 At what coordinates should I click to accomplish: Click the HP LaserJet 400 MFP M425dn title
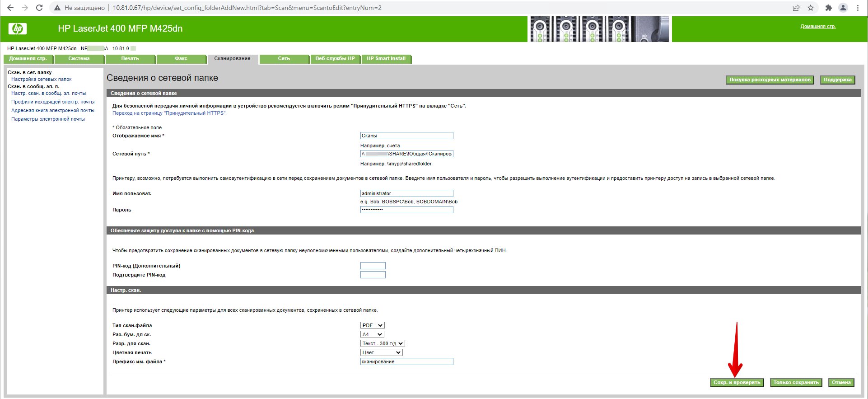click(x=120, y=28)
